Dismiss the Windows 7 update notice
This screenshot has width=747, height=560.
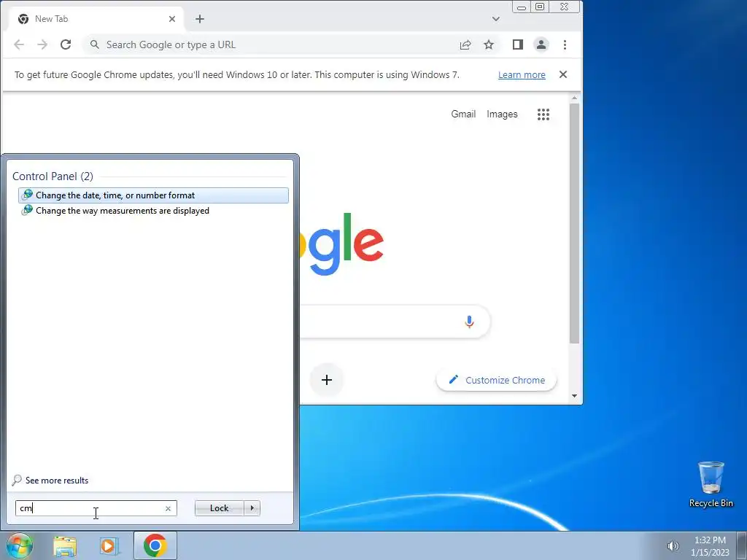[x=563, y=75]
